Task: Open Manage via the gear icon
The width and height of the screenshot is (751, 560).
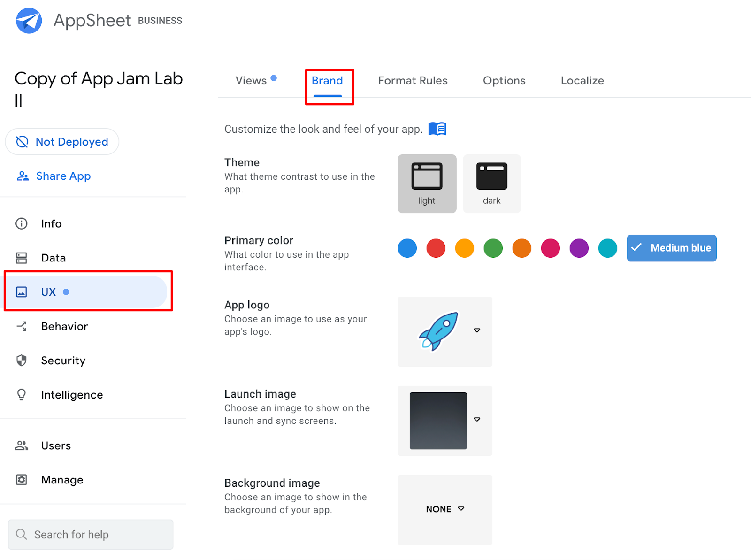Action: coord(22,480)
